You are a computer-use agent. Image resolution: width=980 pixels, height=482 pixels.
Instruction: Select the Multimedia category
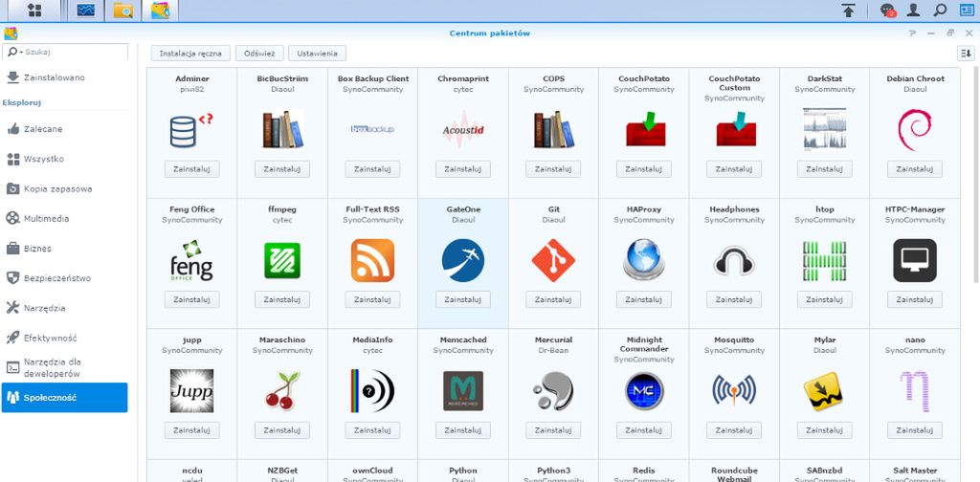pos(64,218)
